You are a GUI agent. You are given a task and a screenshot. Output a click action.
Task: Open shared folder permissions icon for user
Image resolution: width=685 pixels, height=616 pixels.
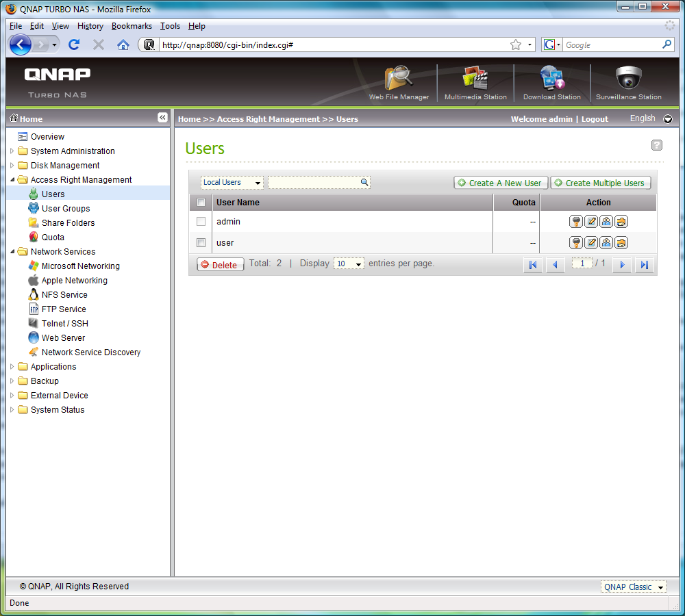tap(621, 243)
